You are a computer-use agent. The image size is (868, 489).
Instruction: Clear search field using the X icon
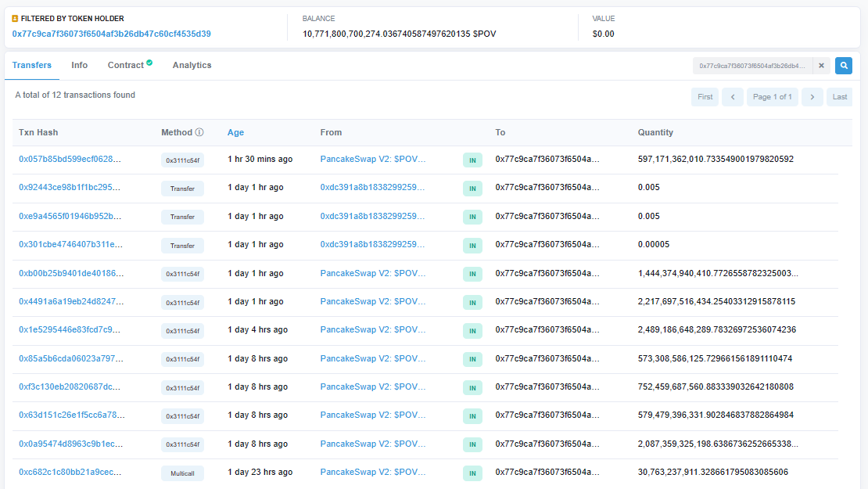[x=821, y=66]
